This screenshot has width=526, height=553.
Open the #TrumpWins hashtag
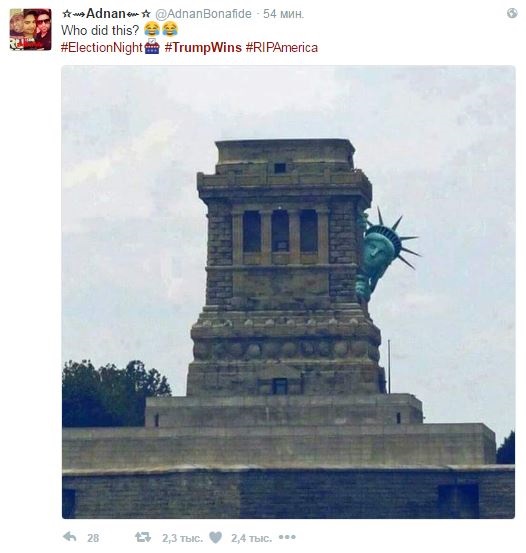203,47
